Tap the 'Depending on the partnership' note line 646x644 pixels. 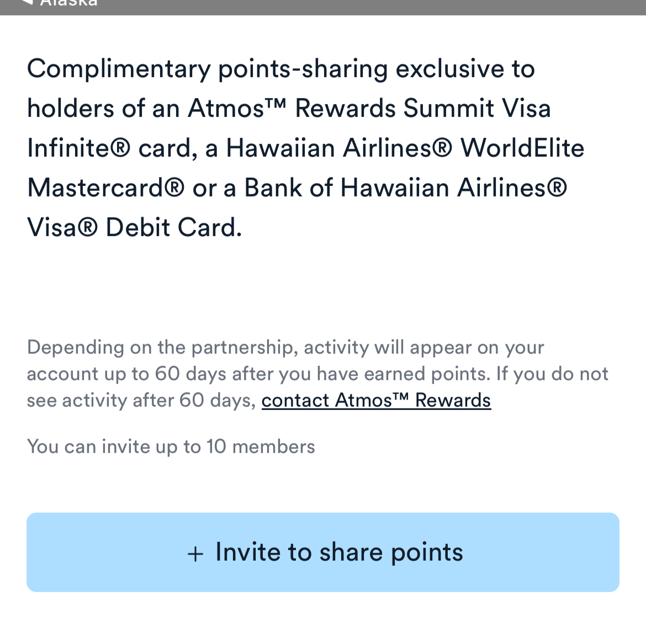[x=285, y=347]
